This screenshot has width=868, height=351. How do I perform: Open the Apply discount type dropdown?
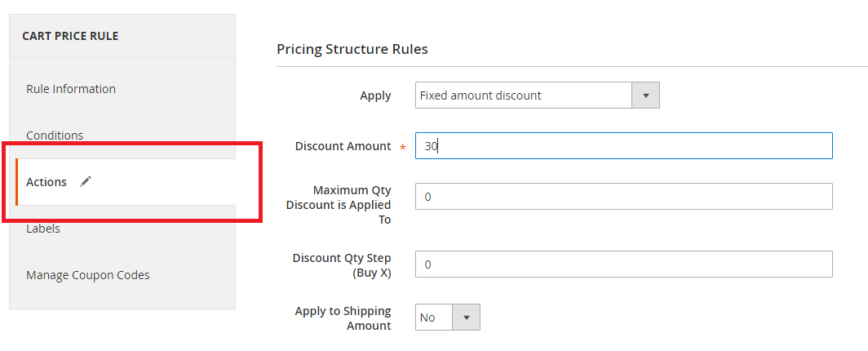537,96
